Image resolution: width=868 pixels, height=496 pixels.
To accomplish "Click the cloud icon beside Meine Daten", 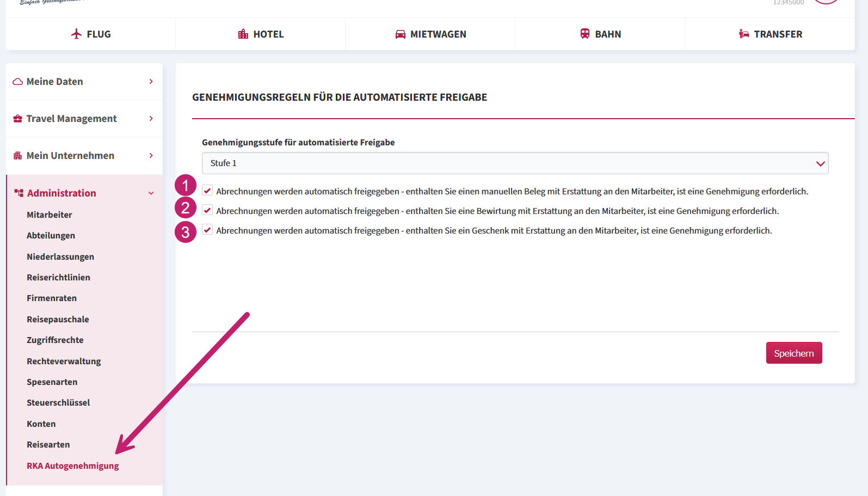I will pos(17,82).
